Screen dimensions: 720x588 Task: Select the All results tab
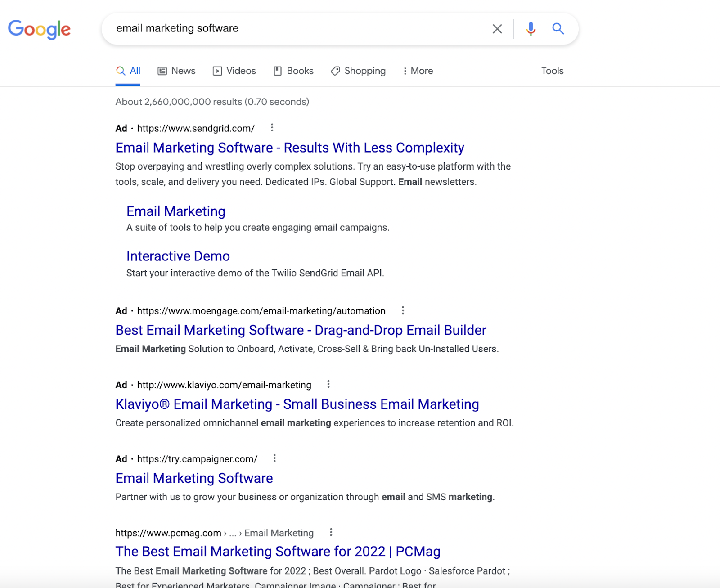click(128, 71)
